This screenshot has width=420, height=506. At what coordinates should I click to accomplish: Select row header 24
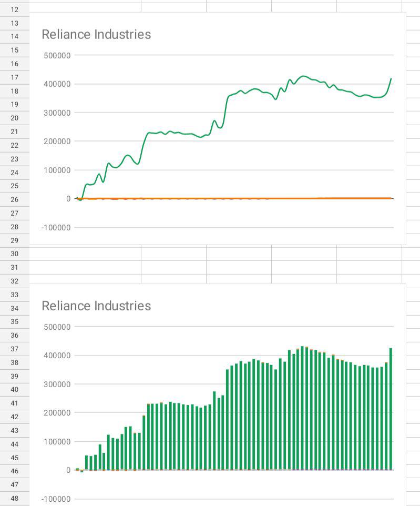coord(15,173)
